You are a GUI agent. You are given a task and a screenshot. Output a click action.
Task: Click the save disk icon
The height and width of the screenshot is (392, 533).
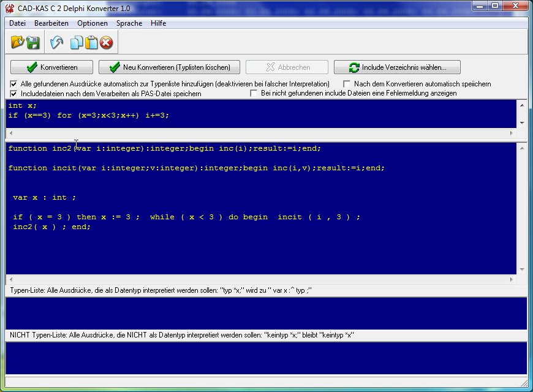33,42
